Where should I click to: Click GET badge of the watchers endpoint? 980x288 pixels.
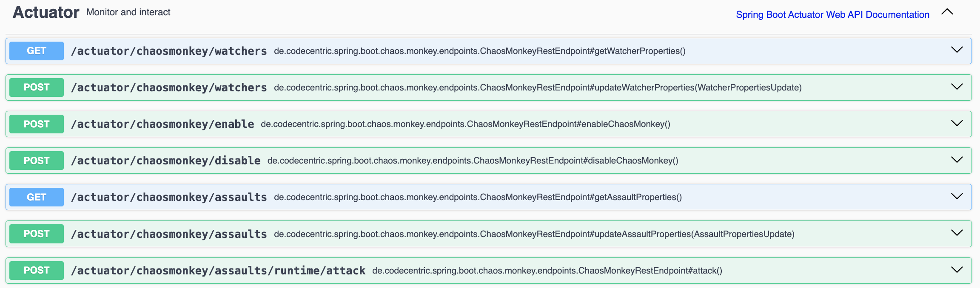(37, 51)
